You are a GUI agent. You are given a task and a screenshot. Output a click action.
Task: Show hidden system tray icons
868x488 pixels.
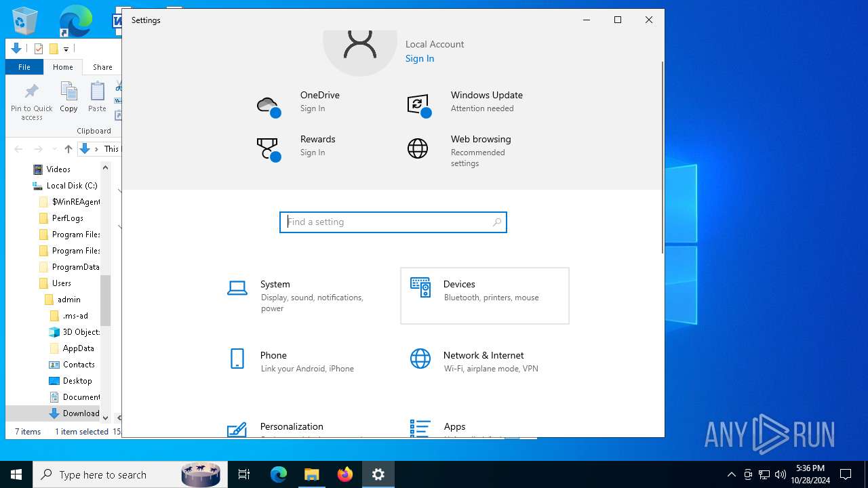[x=732, y=474]
